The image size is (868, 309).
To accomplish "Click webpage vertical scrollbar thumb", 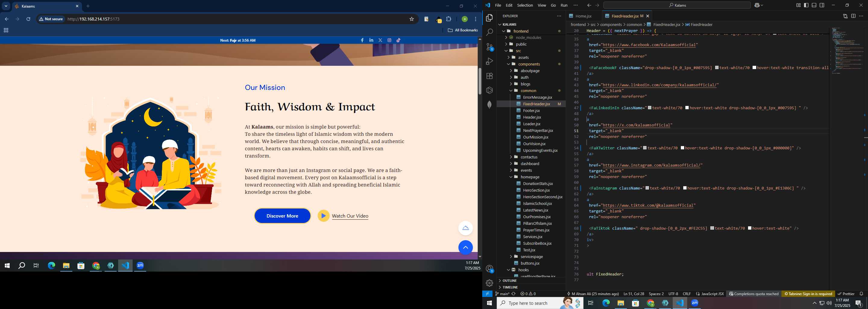I will [x=480, y=81].
